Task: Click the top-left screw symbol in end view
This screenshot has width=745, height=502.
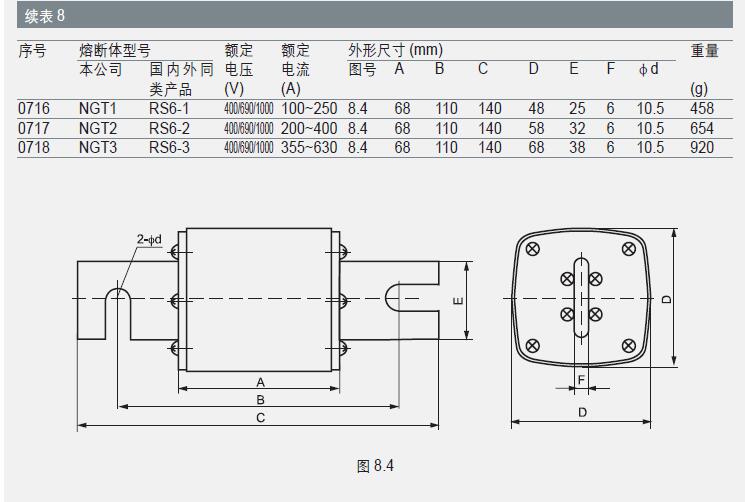Action: [532, 248]
